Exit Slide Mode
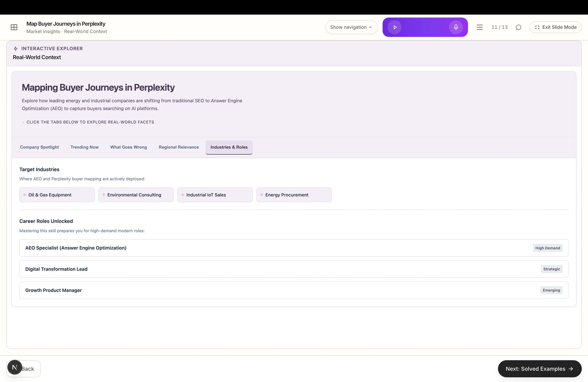 (x=555, y=27)
